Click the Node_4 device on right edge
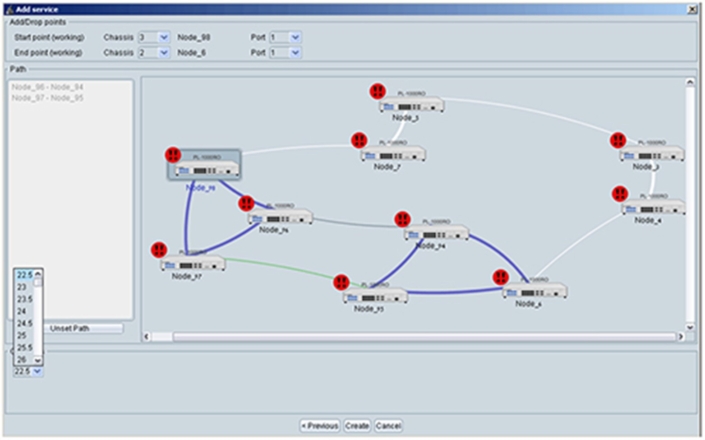 [x=652, y=207]
